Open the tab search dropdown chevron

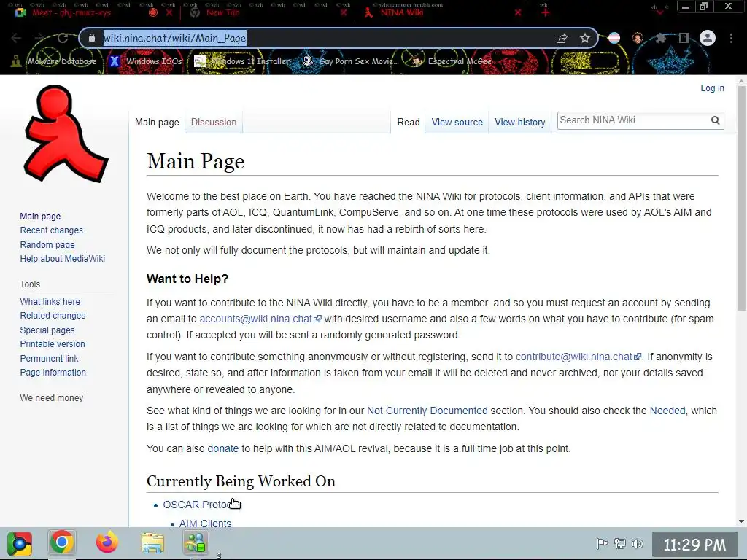click(x=659, y=12)
